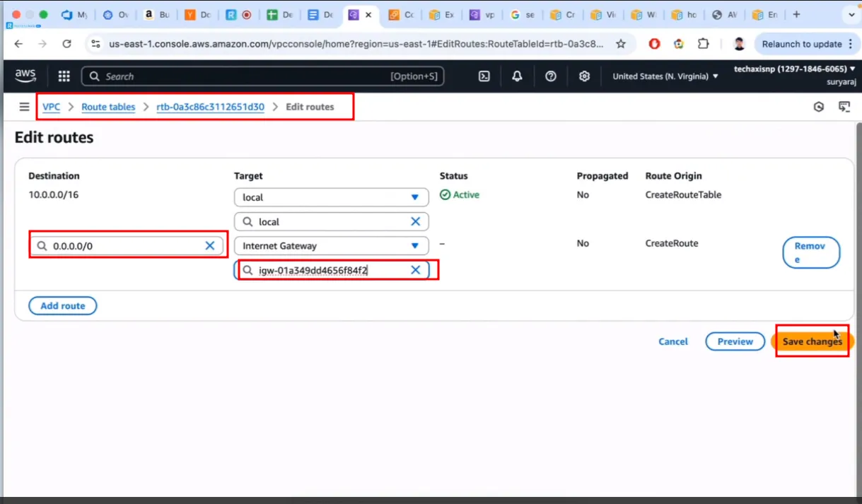Image resolution: width=862 pixels, height=504 pixels.
Task: Open the United States (N. Virginia) region selector
Action: tap(665, 76)
